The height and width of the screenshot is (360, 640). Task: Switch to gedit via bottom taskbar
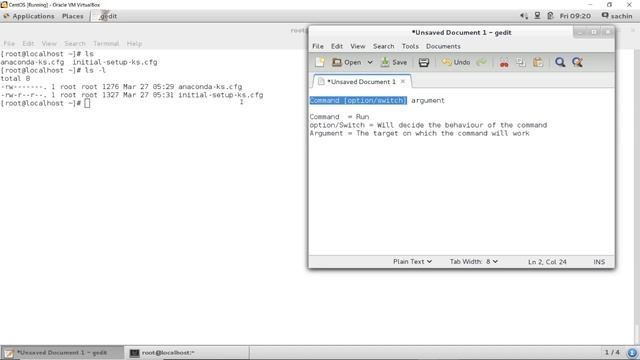pos(62,353)
